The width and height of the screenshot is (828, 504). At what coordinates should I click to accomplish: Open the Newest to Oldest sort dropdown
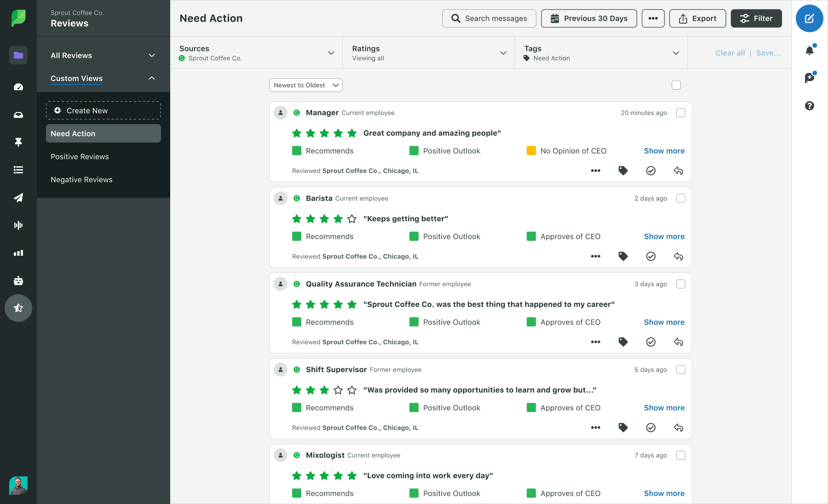(305, 85)
